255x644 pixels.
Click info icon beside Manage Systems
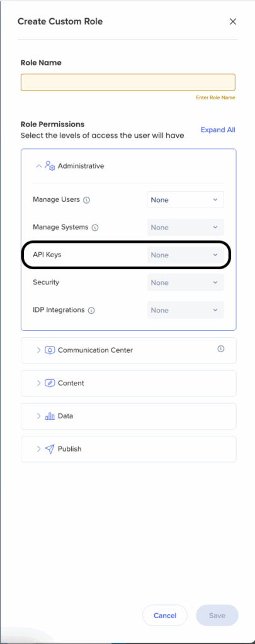95,228
